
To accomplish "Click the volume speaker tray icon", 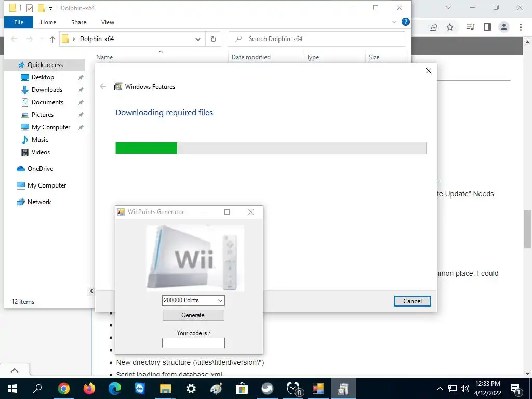I will (x=465, y=389).
